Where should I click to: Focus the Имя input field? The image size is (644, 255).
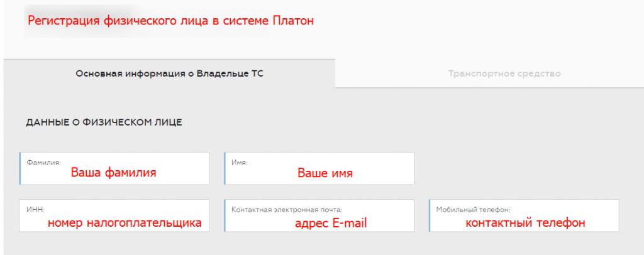(x=319, y=168)
